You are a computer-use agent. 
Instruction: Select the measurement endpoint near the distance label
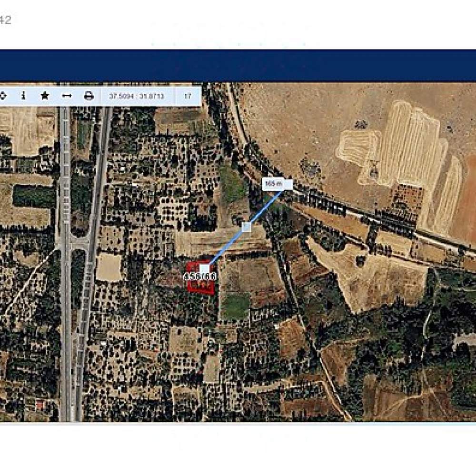pyautogui.click(x=288, y=185)
